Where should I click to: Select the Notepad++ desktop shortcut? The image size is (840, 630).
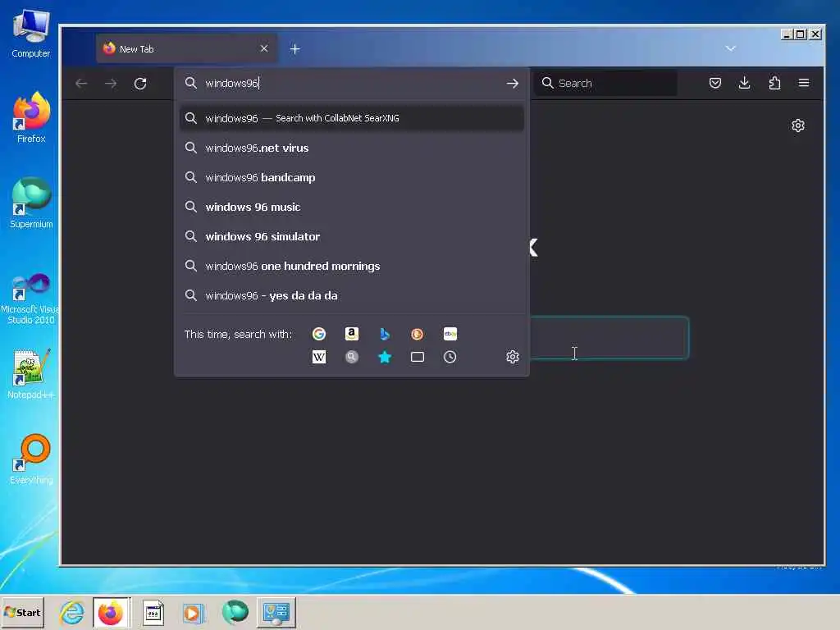coord(31,373)
